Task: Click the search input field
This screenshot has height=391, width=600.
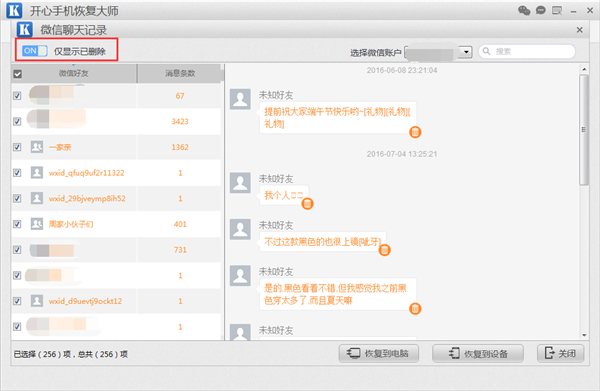Action: pyautogui.click(x=527, y=51)
